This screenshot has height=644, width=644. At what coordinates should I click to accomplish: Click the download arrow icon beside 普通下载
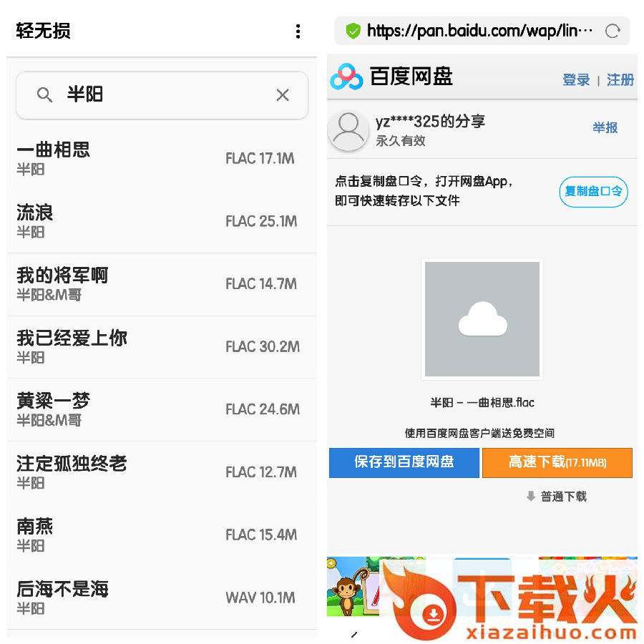click(531, 496)
